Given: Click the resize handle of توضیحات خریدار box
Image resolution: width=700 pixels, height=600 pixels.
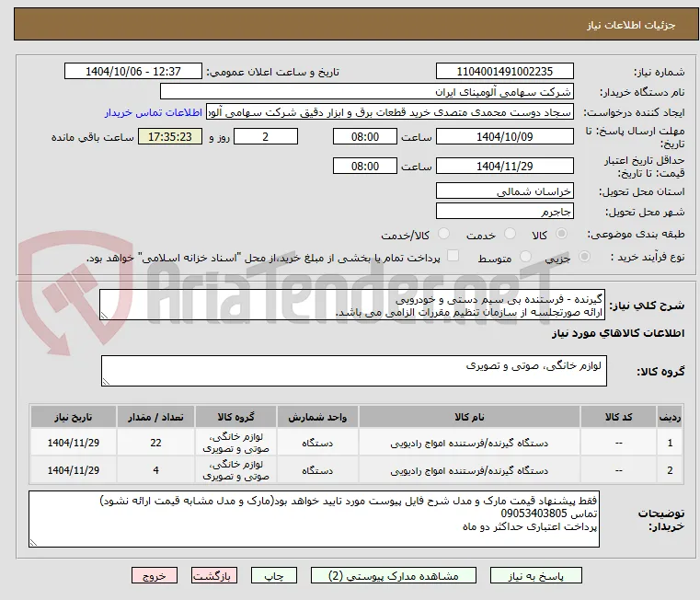Looking at the screenshot, I should click(33, 543).
